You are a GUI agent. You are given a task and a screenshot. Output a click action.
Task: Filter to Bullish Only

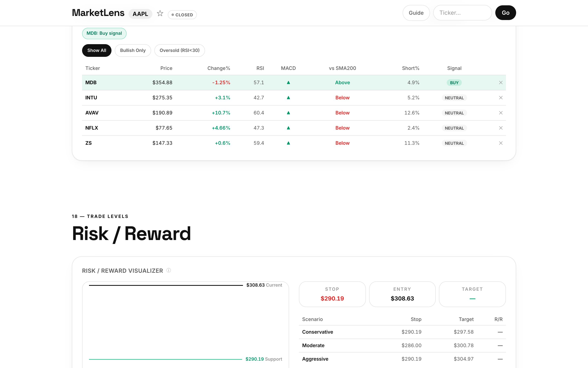[133, 50]
